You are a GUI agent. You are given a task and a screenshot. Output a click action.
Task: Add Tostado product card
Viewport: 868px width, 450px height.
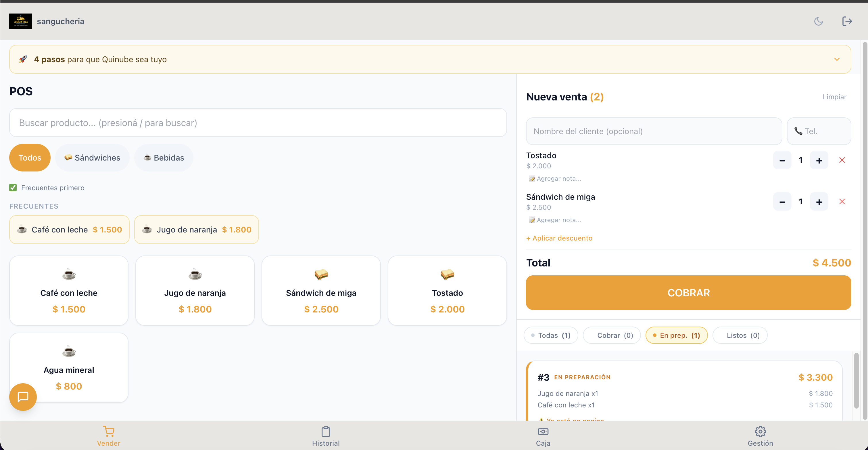[447, 290]
